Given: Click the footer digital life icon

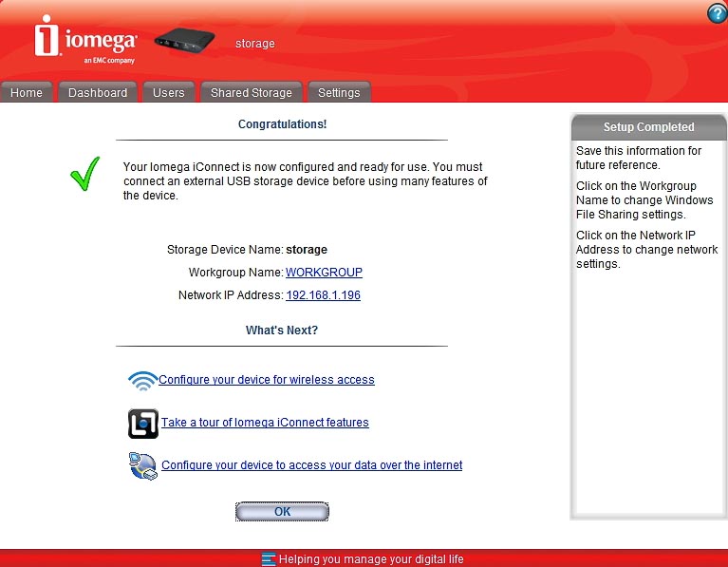Looking at the screenshot, I should (269, 559).
